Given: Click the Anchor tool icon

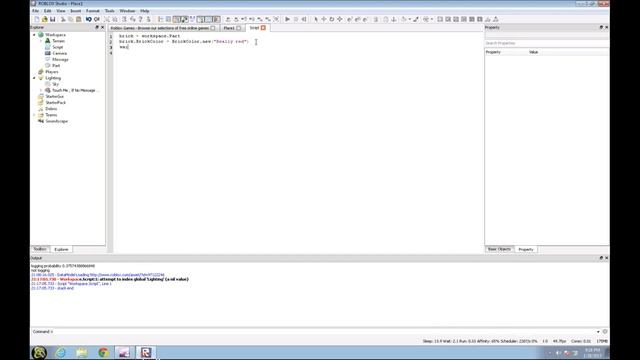Looking at the screenshot, I should coord(394,19).
